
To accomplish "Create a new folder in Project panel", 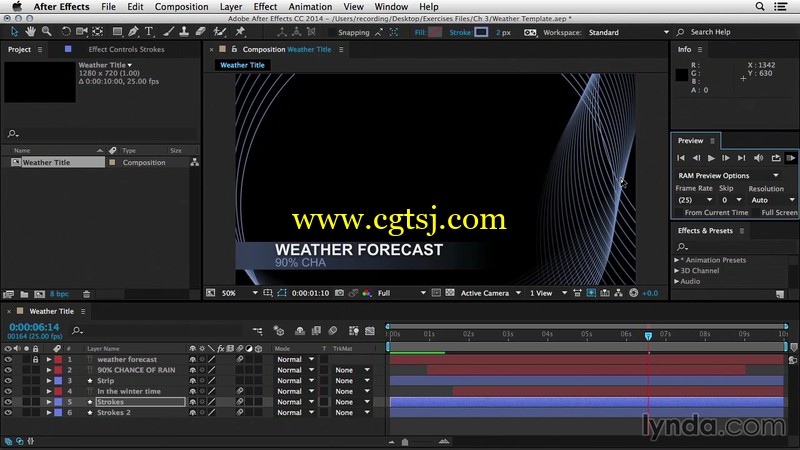I will [x=24, y=294].
